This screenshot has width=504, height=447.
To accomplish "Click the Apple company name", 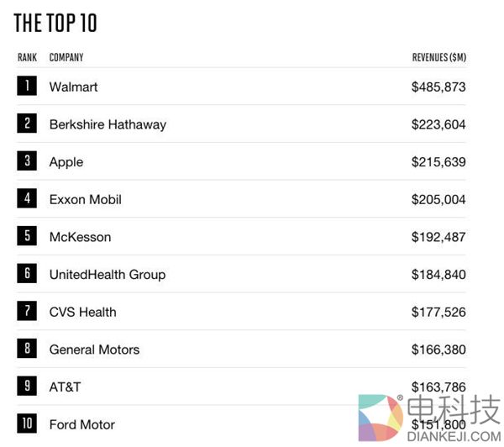I will [x=66, y=162].
